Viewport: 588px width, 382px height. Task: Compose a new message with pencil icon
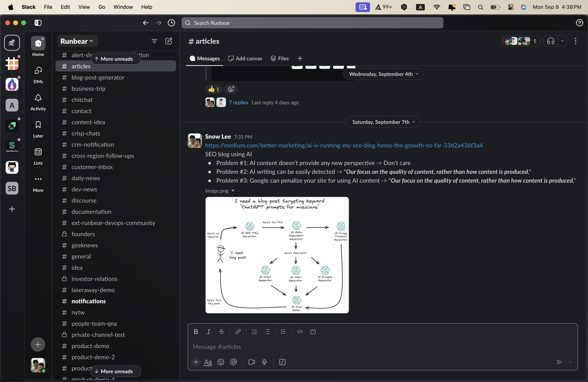[169, 41]
